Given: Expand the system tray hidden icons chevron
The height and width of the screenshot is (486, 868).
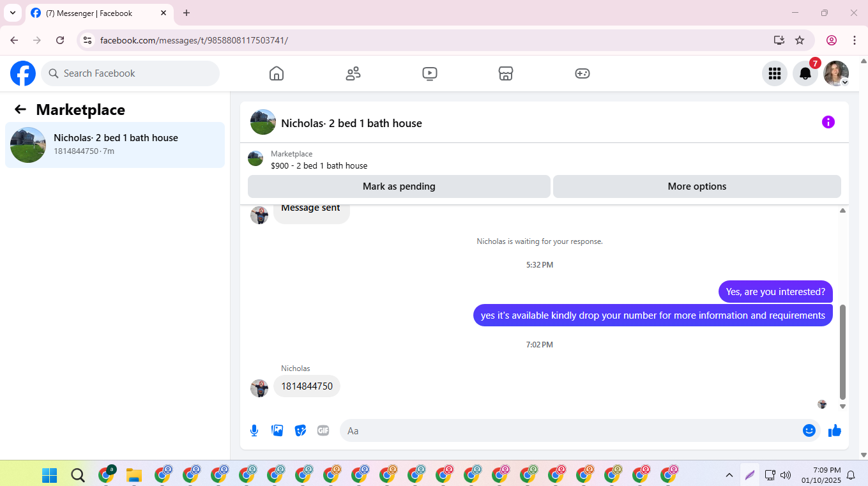Looking at the screenshot, I should tap(729, 475).
